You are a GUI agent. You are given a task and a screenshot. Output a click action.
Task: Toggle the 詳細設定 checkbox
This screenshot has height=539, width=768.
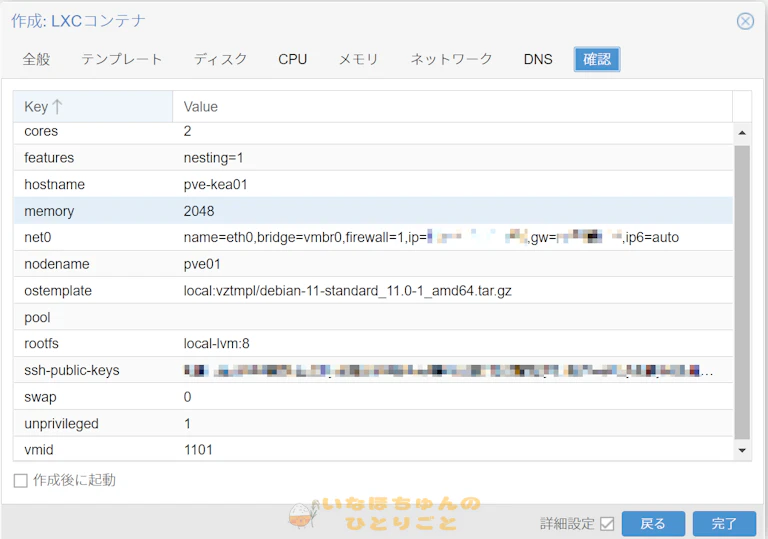(607, 524)
